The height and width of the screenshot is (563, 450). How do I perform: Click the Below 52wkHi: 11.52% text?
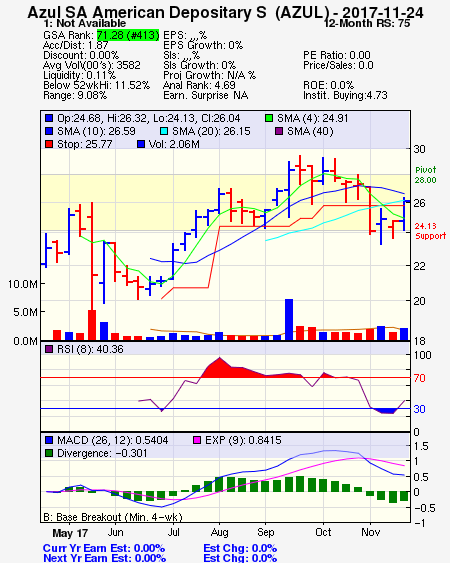point(96,85)
